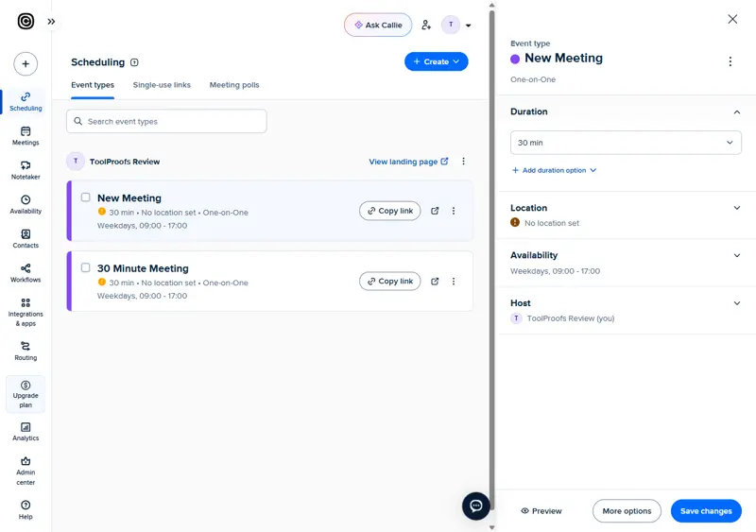Click the orange warning icon on New Meeting card
The image size is (756, 532).
pyautogui.click(x=102, y=212)
